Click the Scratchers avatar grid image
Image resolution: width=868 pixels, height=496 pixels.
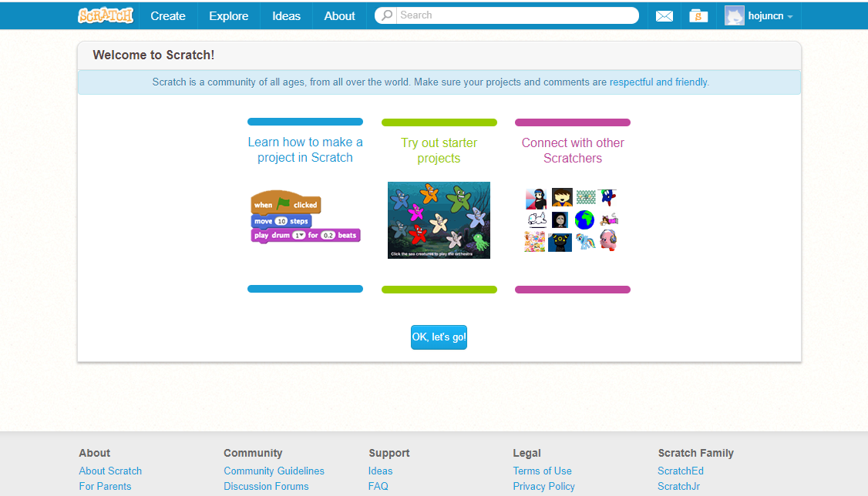click(x=572, y=220)
